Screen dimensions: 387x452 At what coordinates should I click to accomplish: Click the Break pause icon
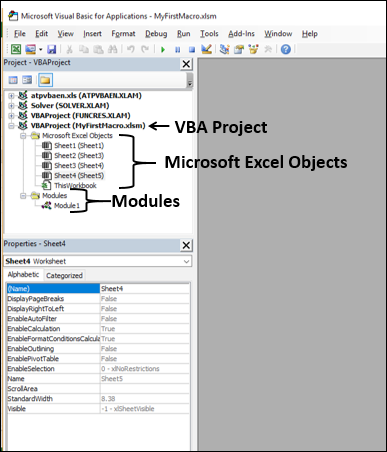click(x=178, y=50)
